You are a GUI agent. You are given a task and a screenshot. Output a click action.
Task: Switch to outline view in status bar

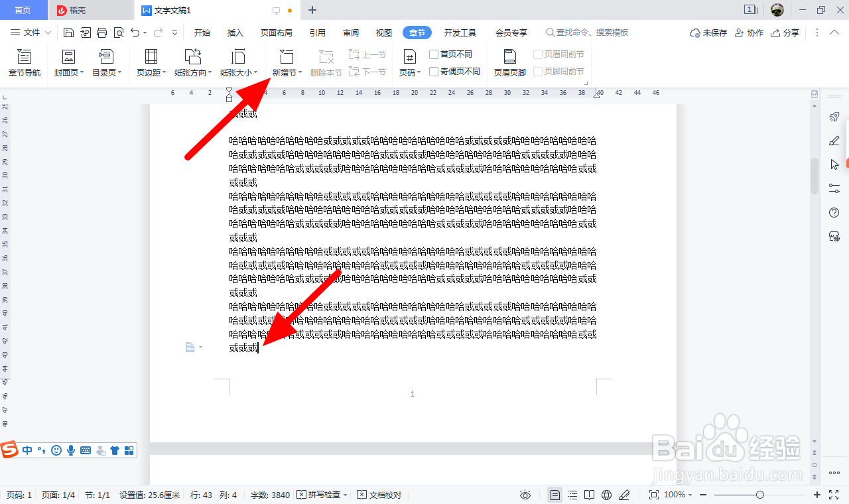tap(572, 495)
